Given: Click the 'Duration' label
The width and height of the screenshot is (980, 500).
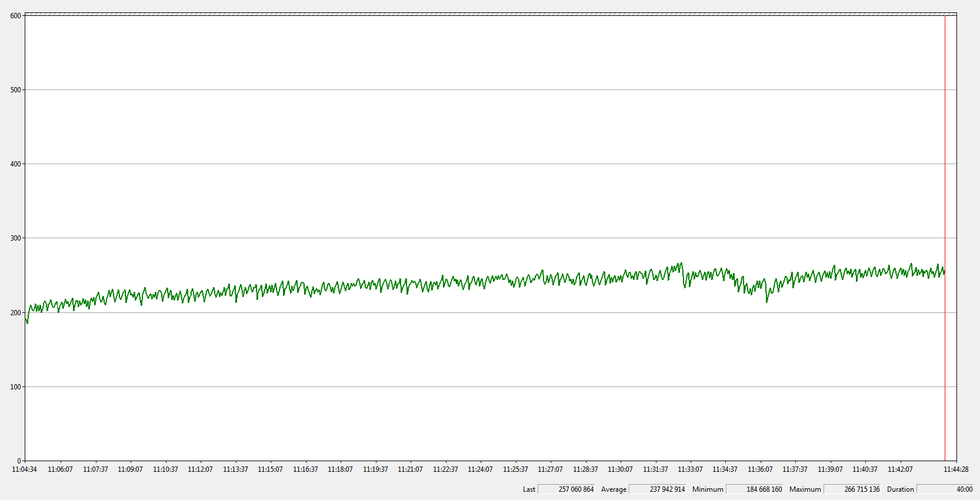Looking at the screenshot, I should point(900,489).
